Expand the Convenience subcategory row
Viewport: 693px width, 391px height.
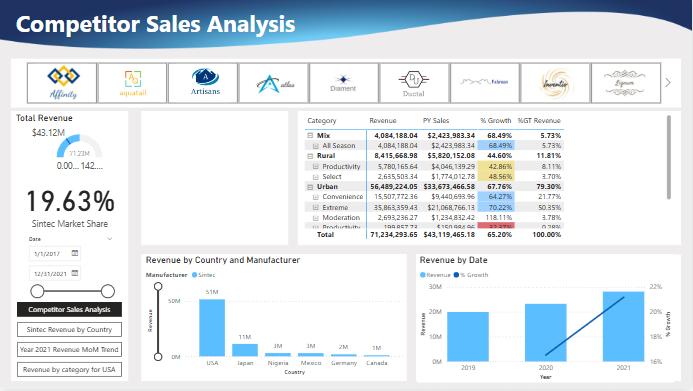point(316,197)
